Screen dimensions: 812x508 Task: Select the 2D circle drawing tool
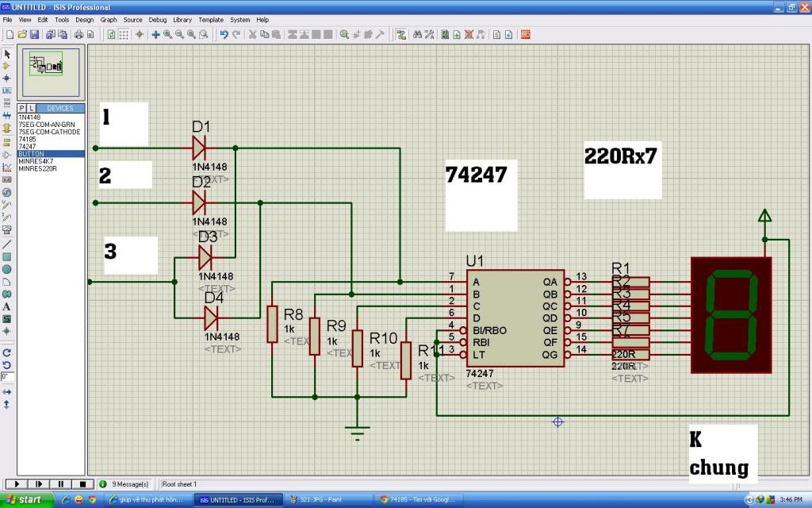[x=6, y=269]
